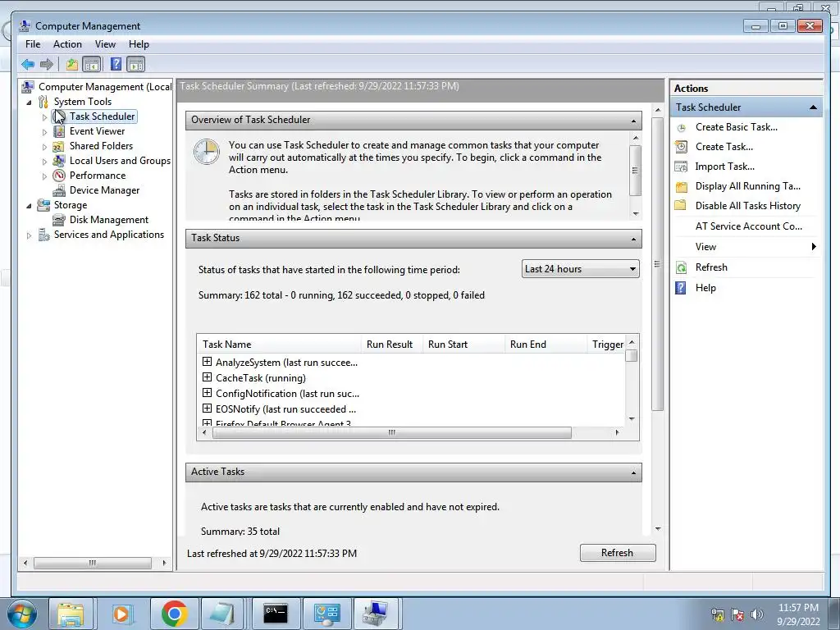Open the Help toolbar icon
Viewport: 840px width, 630px height.
(x=116, y=64)
